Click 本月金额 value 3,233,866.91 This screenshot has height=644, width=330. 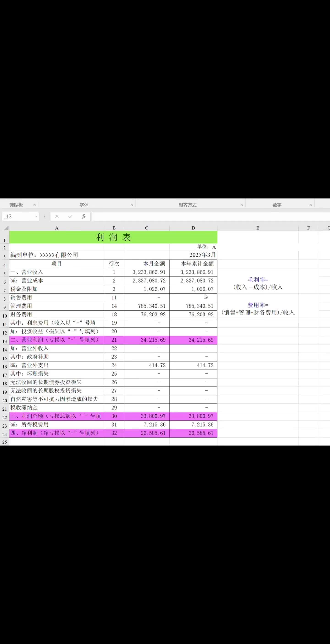coord(146,272)
